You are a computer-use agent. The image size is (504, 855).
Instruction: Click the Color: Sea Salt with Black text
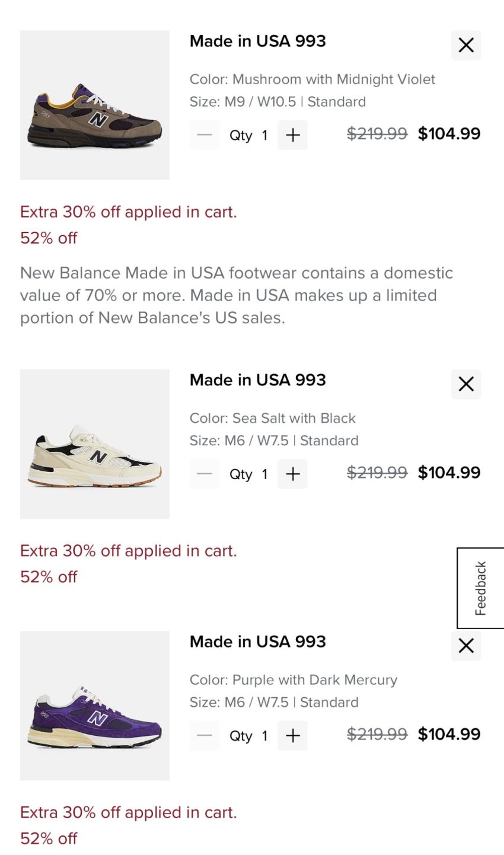[272, 418]
